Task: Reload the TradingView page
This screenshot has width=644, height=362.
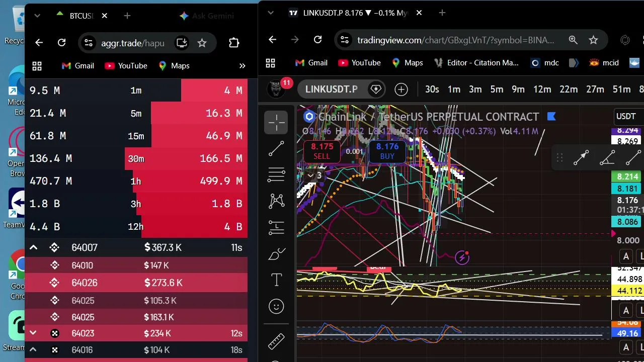Action: (317, 40)
